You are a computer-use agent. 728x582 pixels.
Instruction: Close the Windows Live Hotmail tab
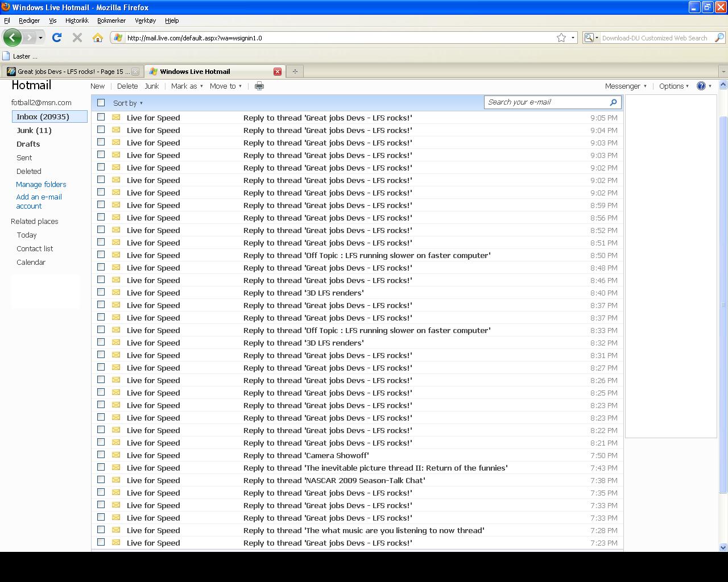[278, 72]
